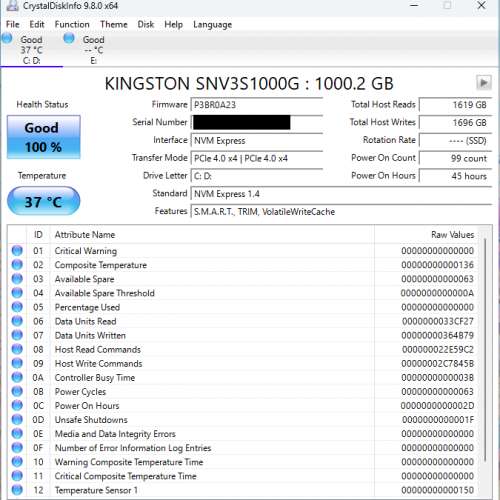Image resolution: width=500 pixels, height=500 pixels.
Task: Click the Power On Count value 99 count
Action: click(455, 158)
